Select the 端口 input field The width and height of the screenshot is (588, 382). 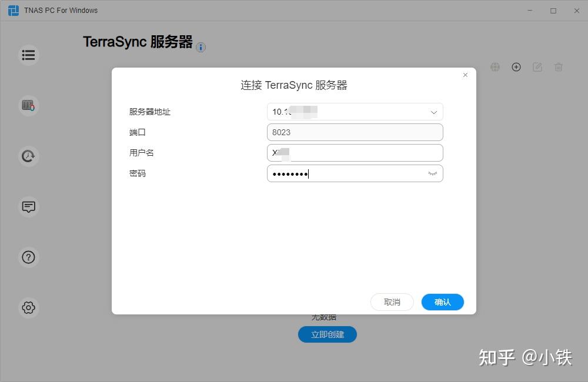(355, 132)
